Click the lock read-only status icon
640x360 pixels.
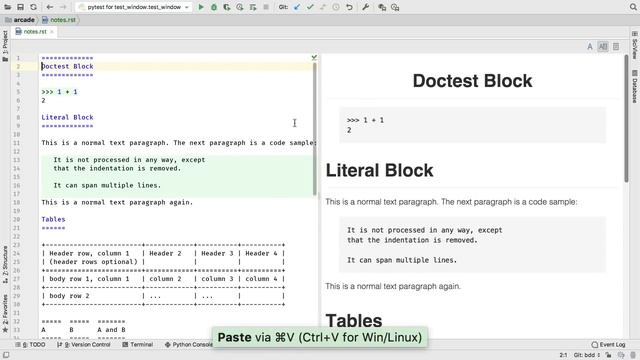click(x=608, y=355)
